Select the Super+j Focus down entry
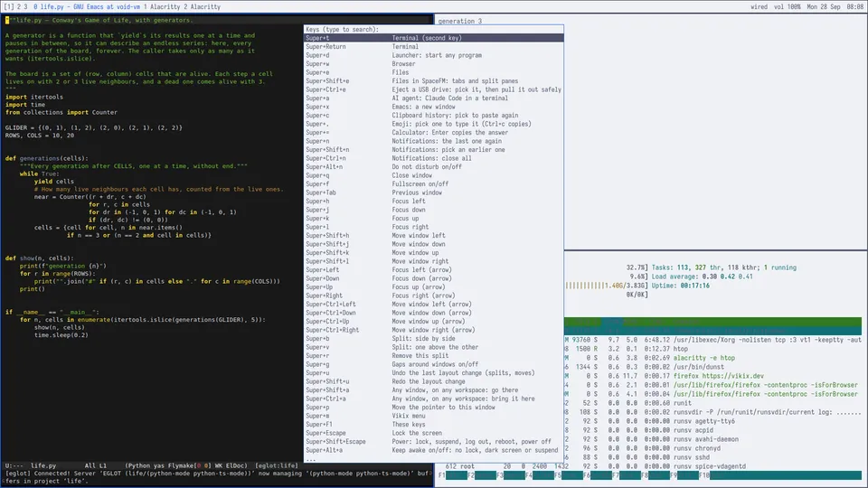The height and width of the screenshot is (488, 868). coord(434,210)
